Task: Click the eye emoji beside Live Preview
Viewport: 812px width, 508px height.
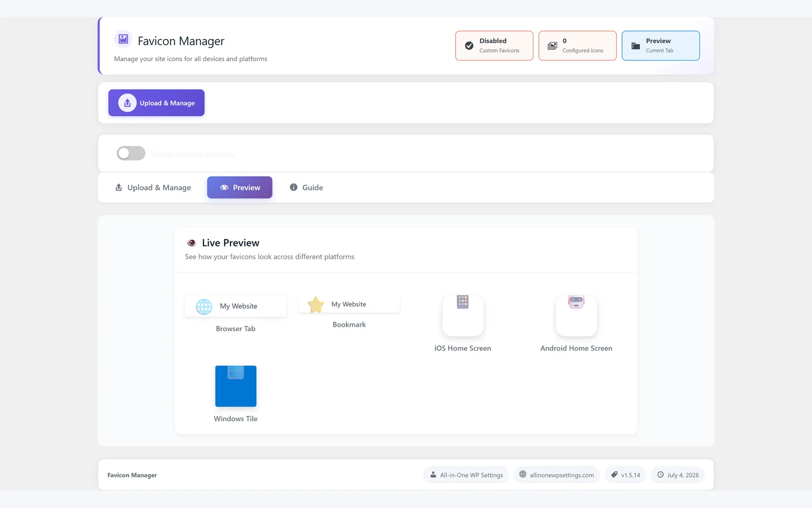Action: [191, 243]
